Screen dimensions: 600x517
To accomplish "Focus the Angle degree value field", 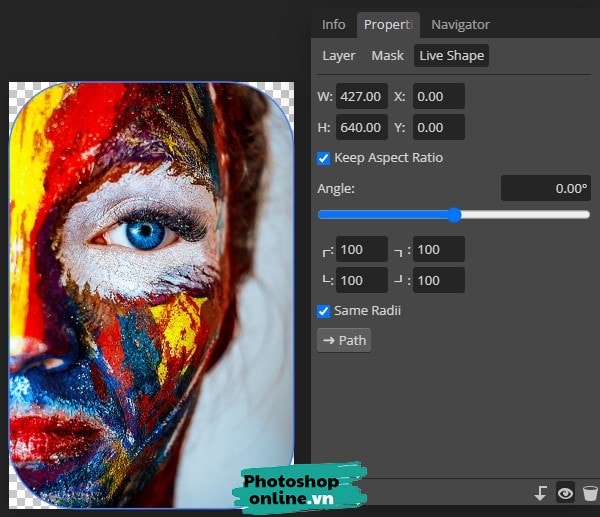I will pos(545,188).
